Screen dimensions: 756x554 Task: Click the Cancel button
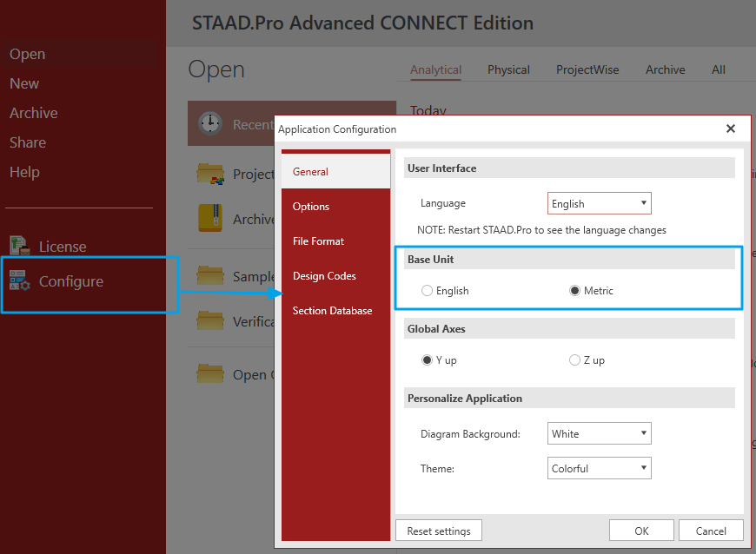[x=711, y=531]
